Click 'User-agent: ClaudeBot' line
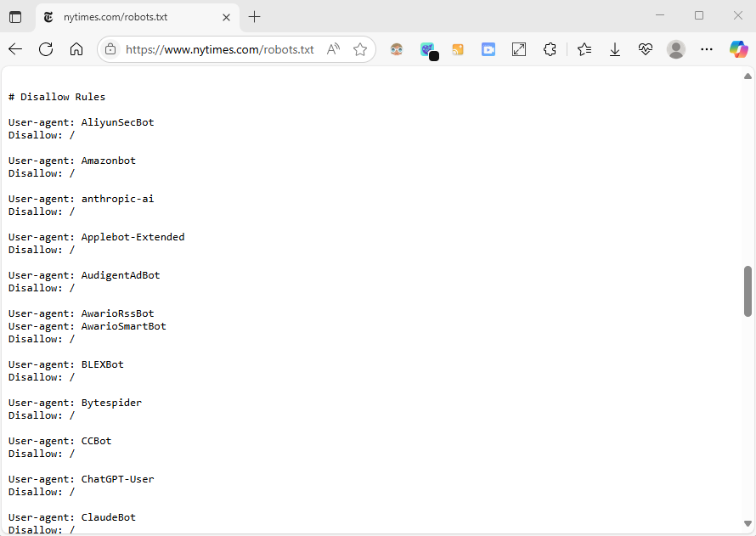The height and width of the screenshot is (536, 756). point(72,517)
